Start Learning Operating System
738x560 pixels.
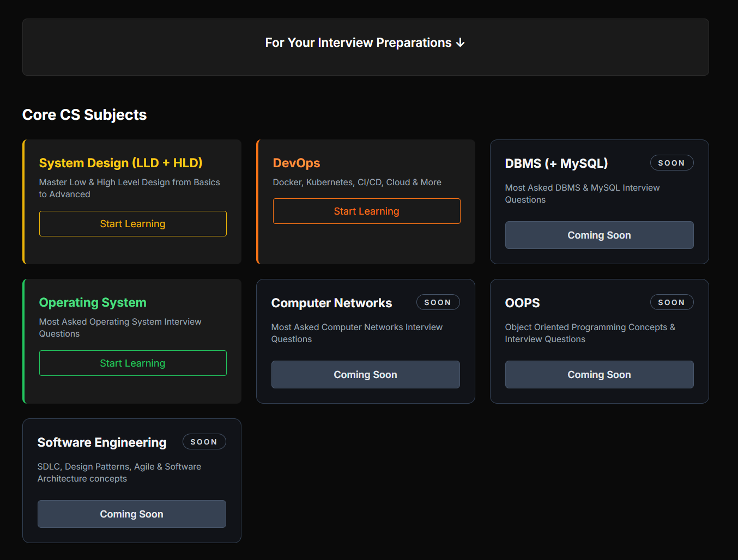[132, 363]
